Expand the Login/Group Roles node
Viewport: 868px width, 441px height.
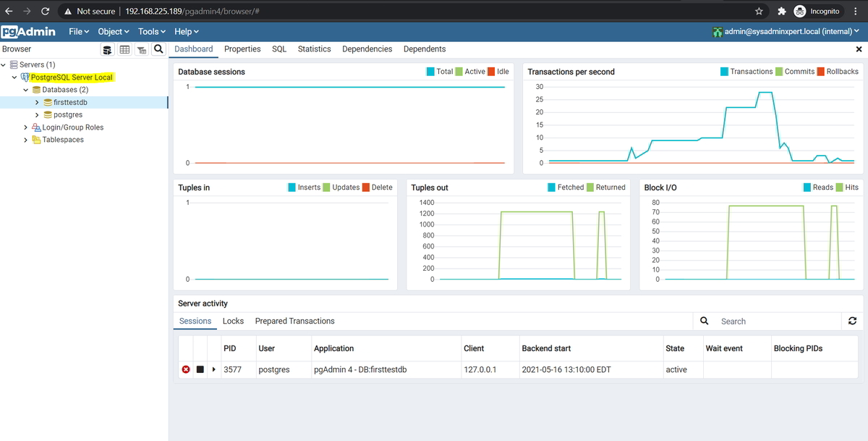click(26, 127)
